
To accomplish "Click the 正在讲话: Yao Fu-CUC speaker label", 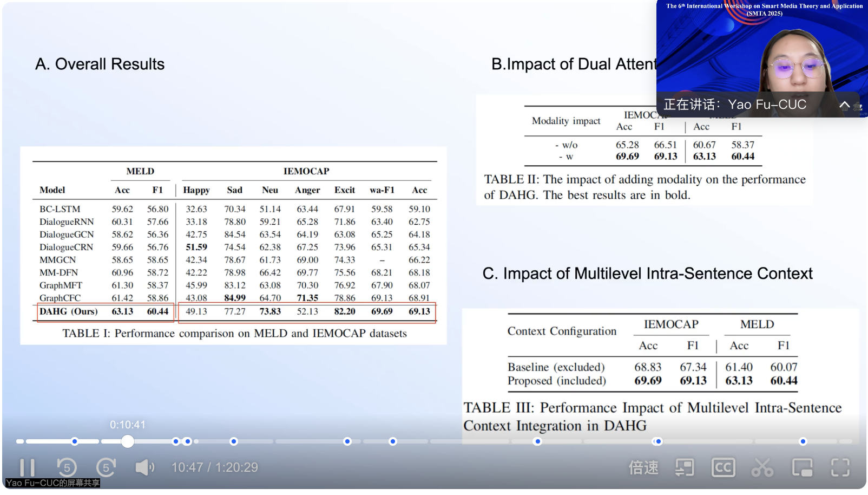I will pos(735,105).
